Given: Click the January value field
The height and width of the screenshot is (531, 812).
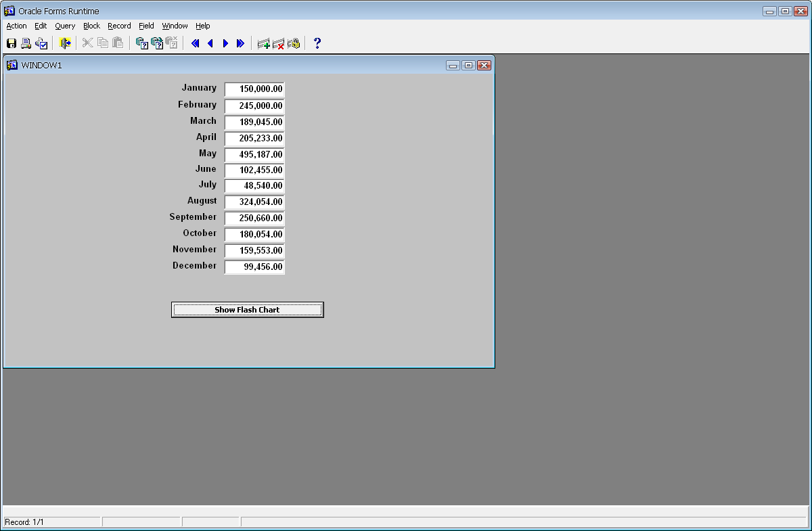Looking at the screenshot, I should (254, 89).
